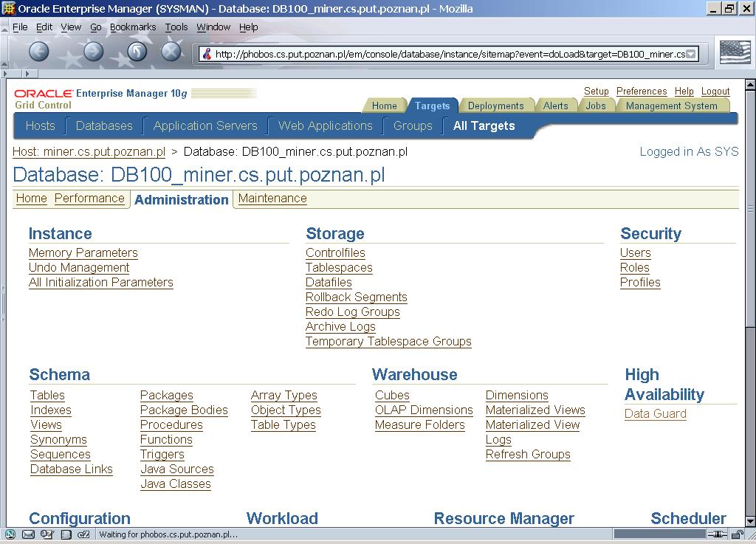756x544 pixels.
Task: Click the vertical scrollbar down arrow
Action: coord(750,521)
